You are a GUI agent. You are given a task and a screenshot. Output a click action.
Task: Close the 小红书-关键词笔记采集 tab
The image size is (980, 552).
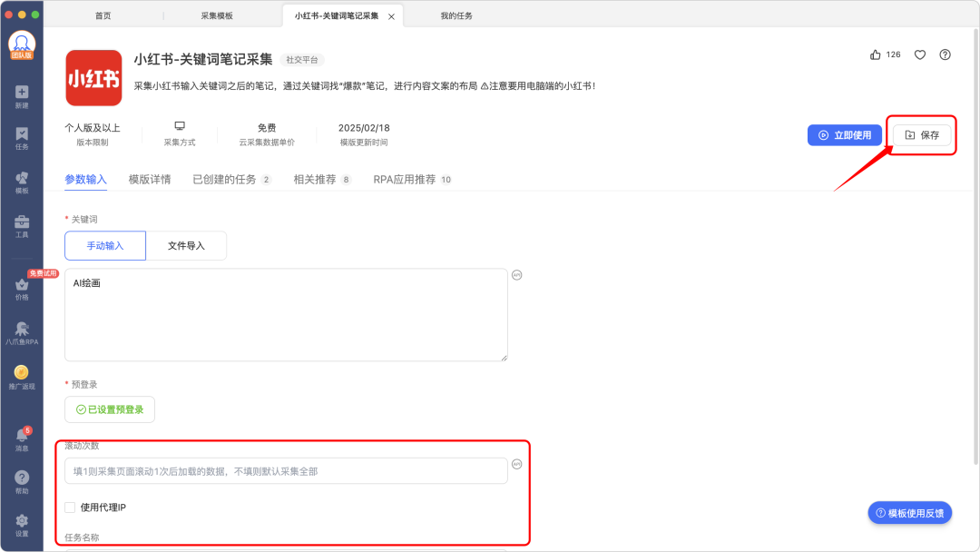[391, 17]
